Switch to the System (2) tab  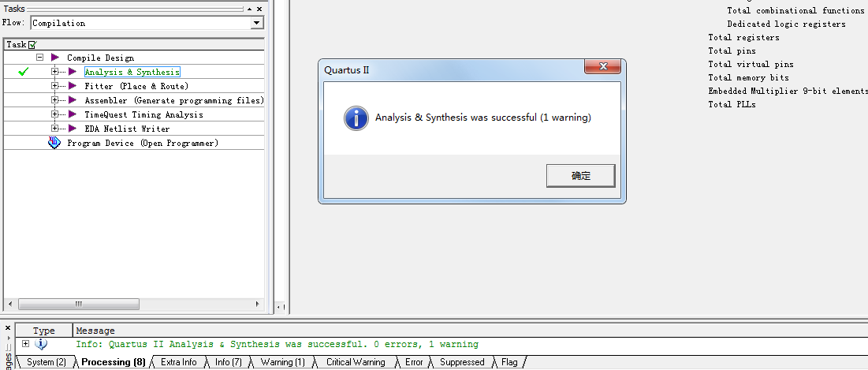point(46,362)
